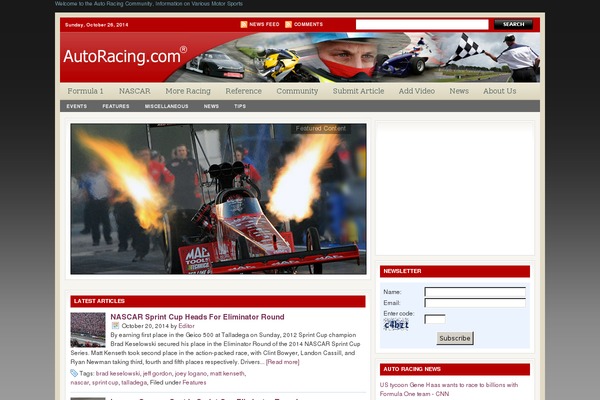Image resolution: width=600 pixels, height=400 pixels.
Task: Open the News Feed link
Action: [x=264, y=24]
